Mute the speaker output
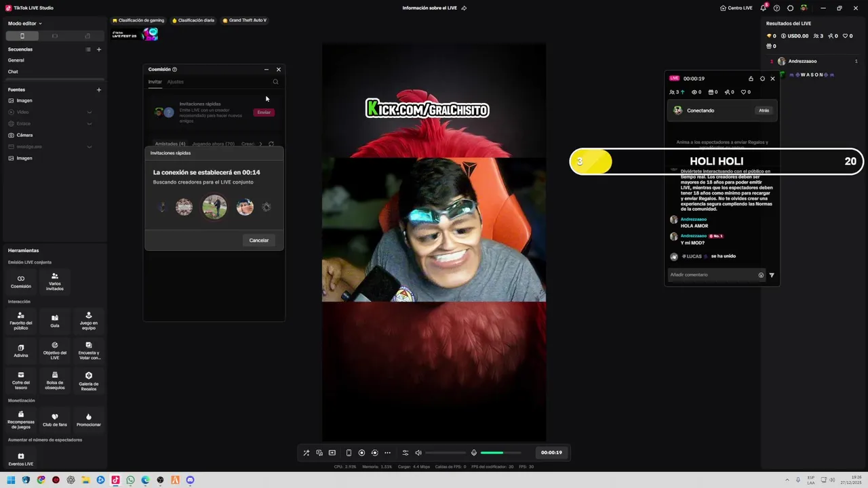Viewport: 868px width, 488px height. coord(418,453)
